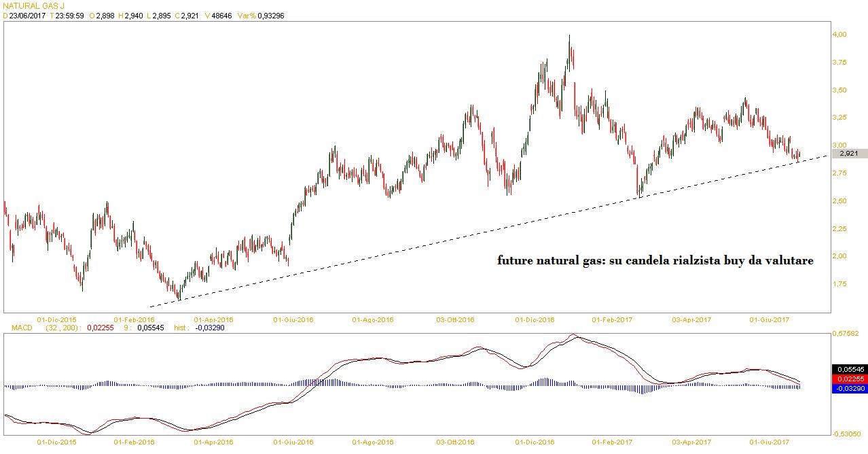Click the 01-Feb-2017 date on MACD panel axis
Image resolution: width=868 pixels, height=454 pixels.
pyautogui.click(x=613, y=442)
